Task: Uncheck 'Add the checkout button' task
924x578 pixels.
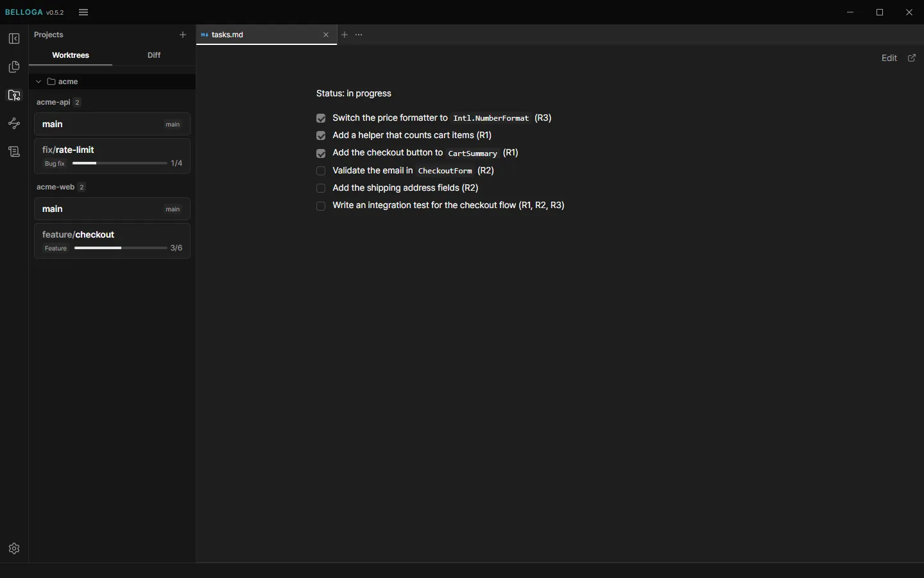Action: (321, 153)
